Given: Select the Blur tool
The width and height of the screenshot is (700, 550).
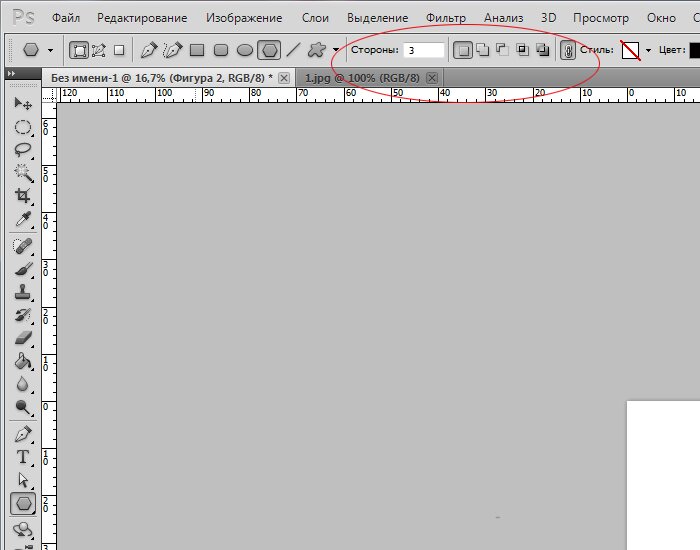Looking at the screenshot, I should [23, 384].
